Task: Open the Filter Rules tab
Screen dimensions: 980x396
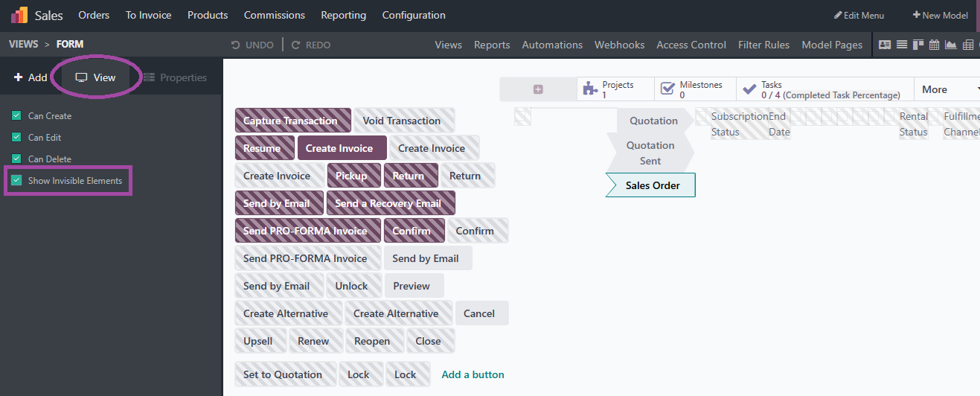Action: (x=763, y=45)
